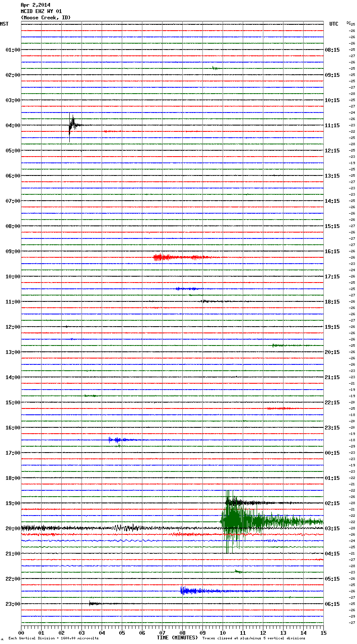Click minute tick label 12 on bottom axis
The width and height of the screenshot is (357, 644).
(x=263, y=633)
